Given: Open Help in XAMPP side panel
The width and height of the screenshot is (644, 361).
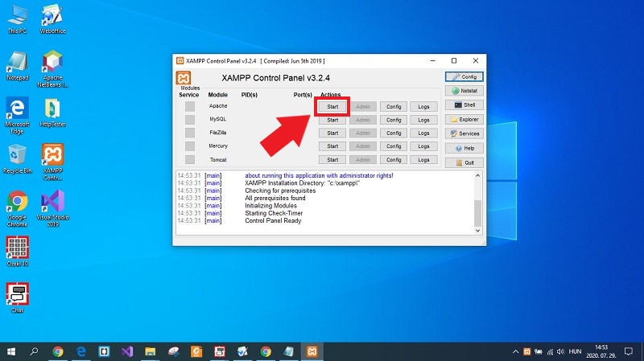Looking at the screenshot, I should pos(464,148).
